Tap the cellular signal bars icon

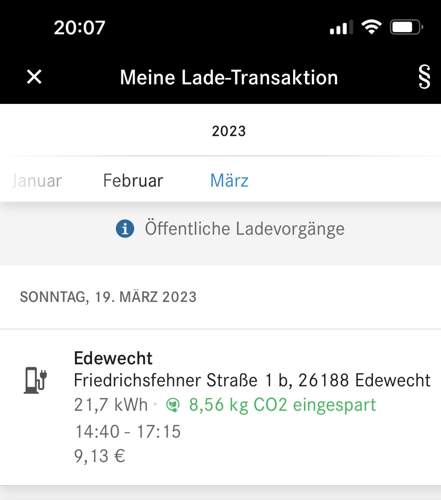(x=341, y=27)
